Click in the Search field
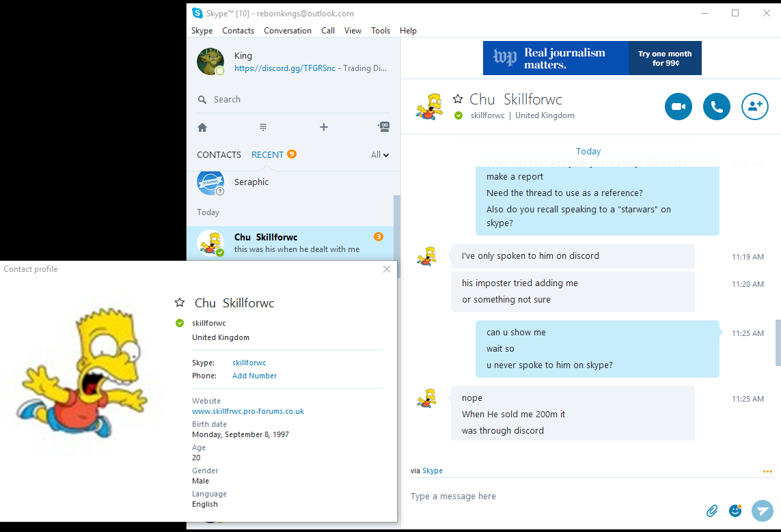The width and height of the screenshot is (781, 532). 294,100
